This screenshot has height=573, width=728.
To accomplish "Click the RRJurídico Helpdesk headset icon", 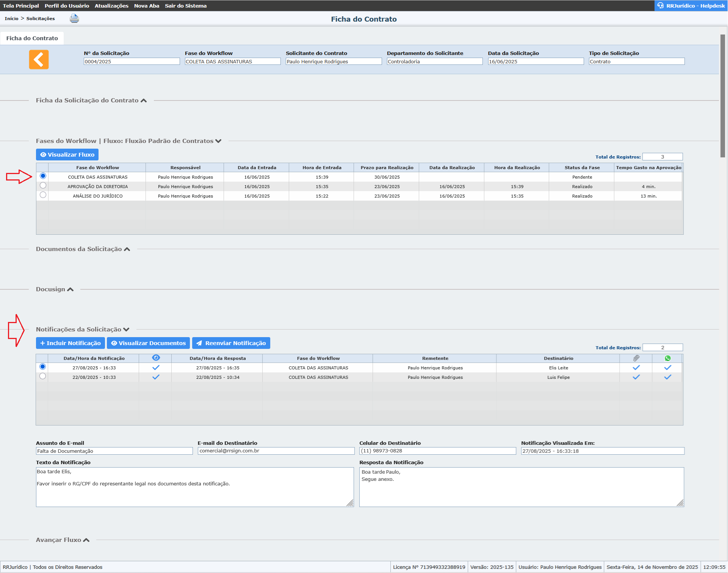I will (661, 6).
